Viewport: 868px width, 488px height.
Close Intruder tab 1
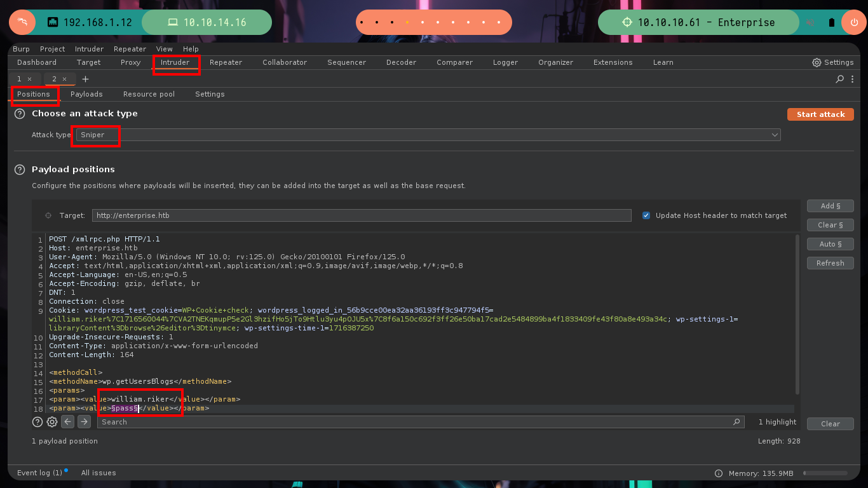[x=29, y=79]
